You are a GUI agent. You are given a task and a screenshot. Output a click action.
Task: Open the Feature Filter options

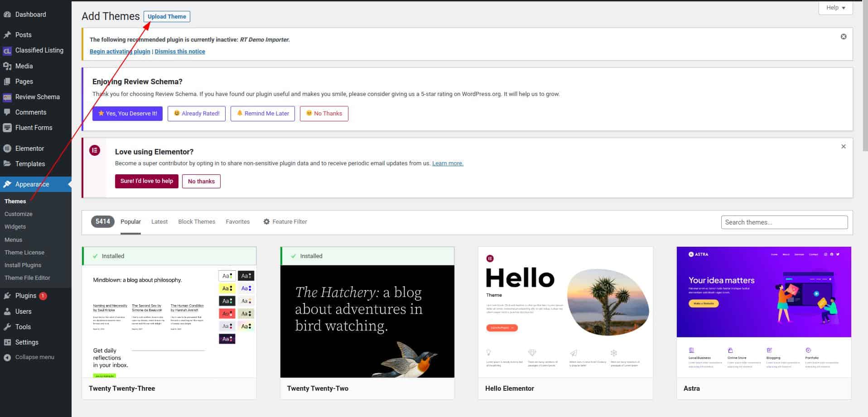285,222
